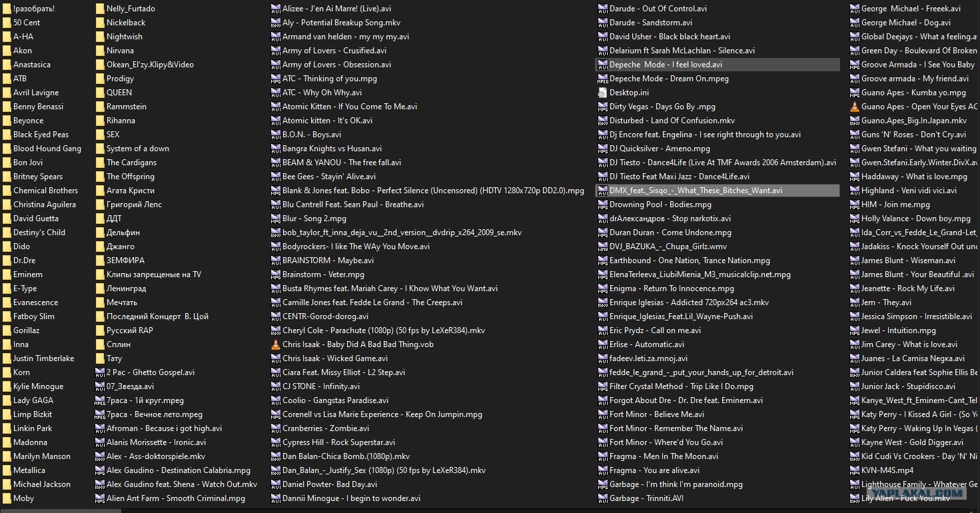Click the Depeche Mode - I feel loved AVI icon
The height and width of the screenshot is (513, 980).
tap(603, 65)
